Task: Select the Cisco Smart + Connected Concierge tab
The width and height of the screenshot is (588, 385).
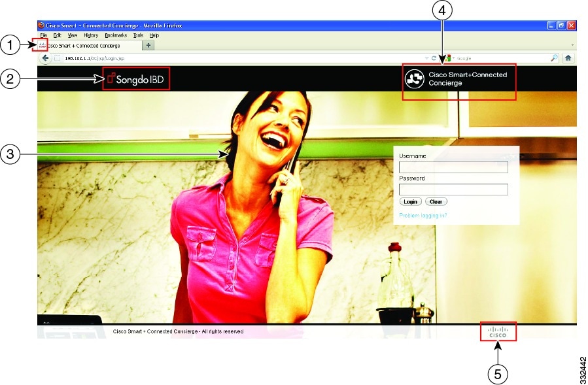Action: coord(90,46)
